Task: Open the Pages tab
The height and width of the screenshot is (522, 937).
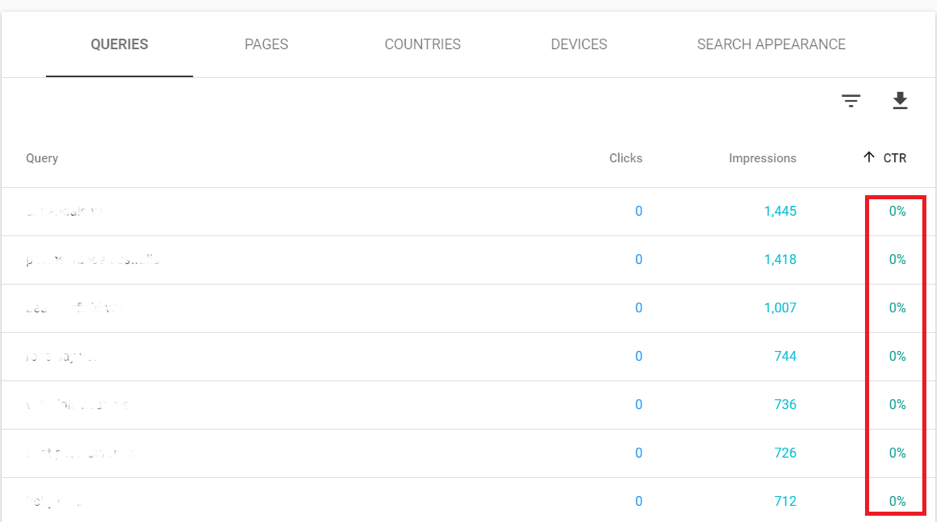Action: coord(266,45)
